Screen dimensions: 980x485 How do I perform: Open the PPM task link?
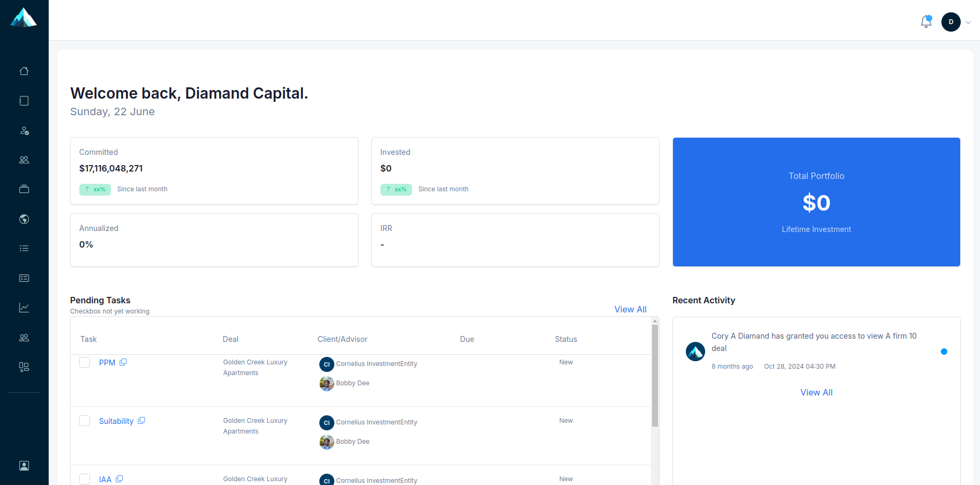(107, 363)
